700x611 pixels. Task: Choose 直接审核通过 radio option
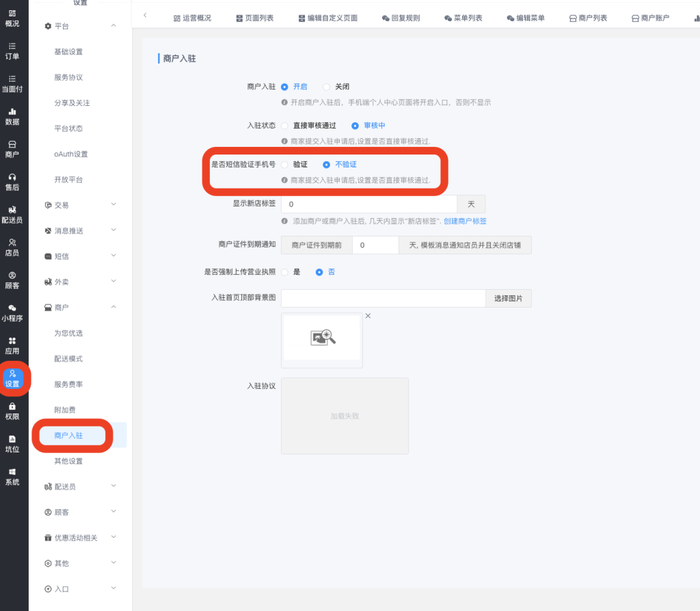click(x=284, y=126)
